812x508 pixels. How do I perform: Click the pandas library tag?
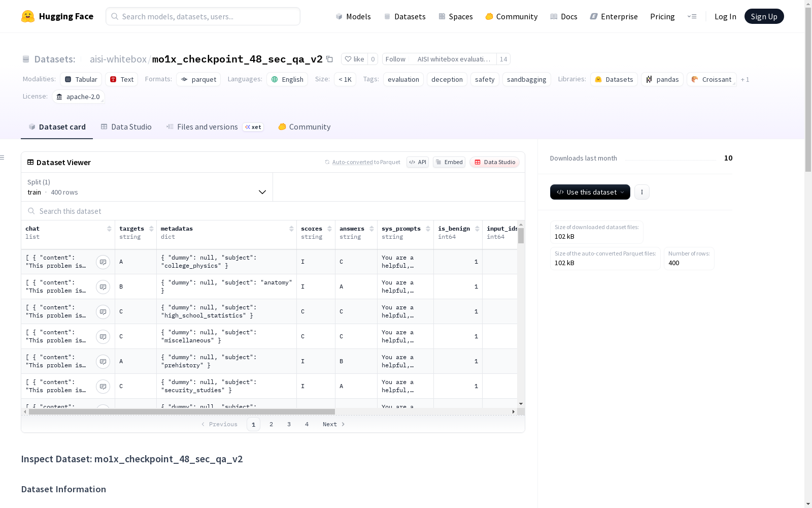(x=662, y=79)
